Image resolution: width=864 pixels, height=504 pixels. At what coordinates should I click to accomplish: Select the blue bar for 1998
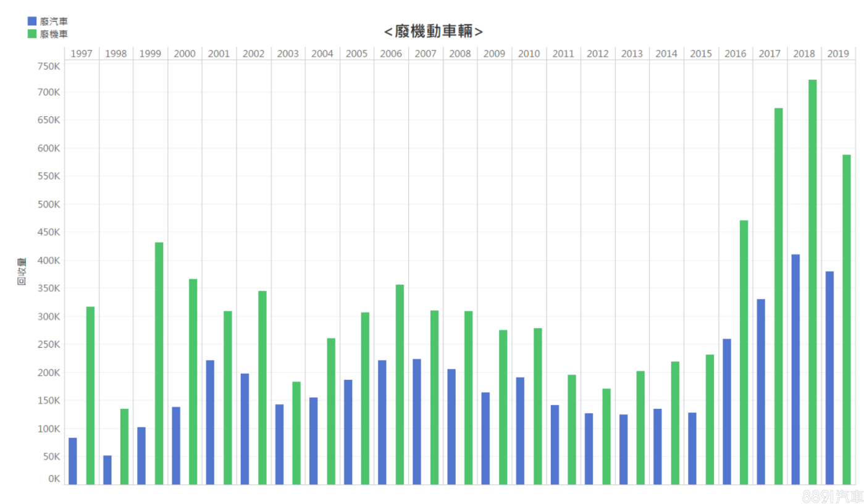tap(107, 470)
